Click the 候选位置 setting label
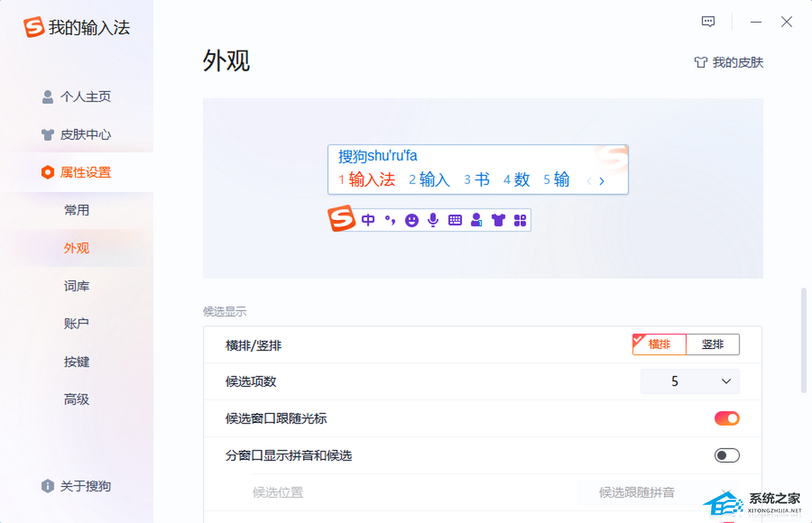Viewport: 812px width, 523px height. 278,493
